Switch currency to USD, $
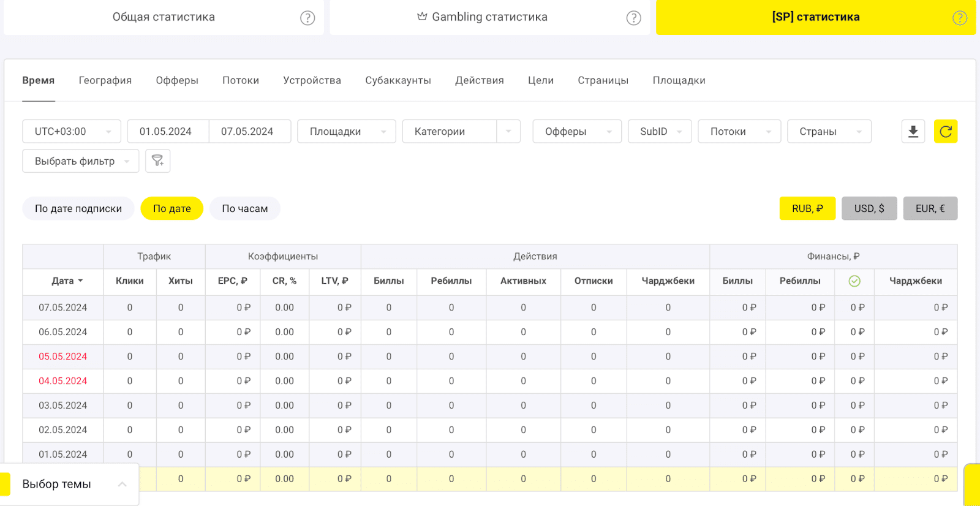 (x=869, y=209)
